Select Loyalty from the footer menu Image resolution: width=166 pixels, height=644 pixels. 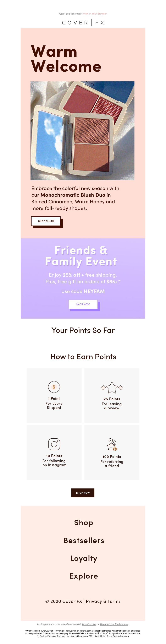pyautogui.click(x=83, y=558)
